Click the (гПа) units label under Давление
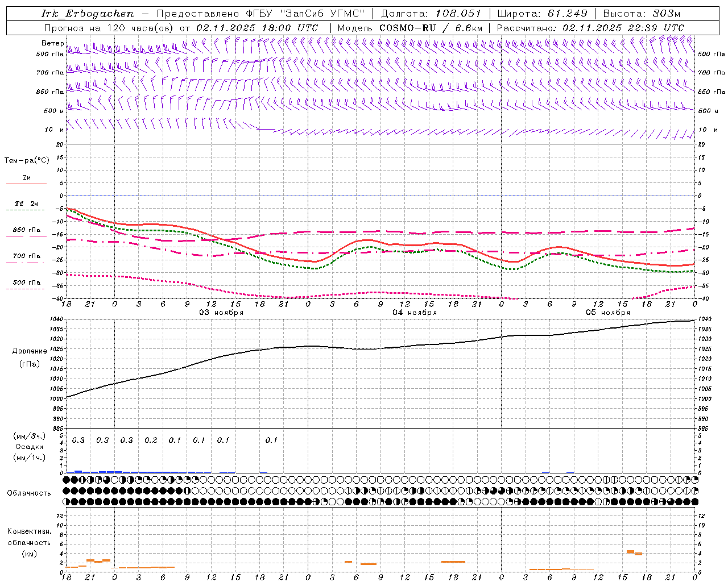The width and height of the screenshot is (728, 582). click(x=29, y=364)
